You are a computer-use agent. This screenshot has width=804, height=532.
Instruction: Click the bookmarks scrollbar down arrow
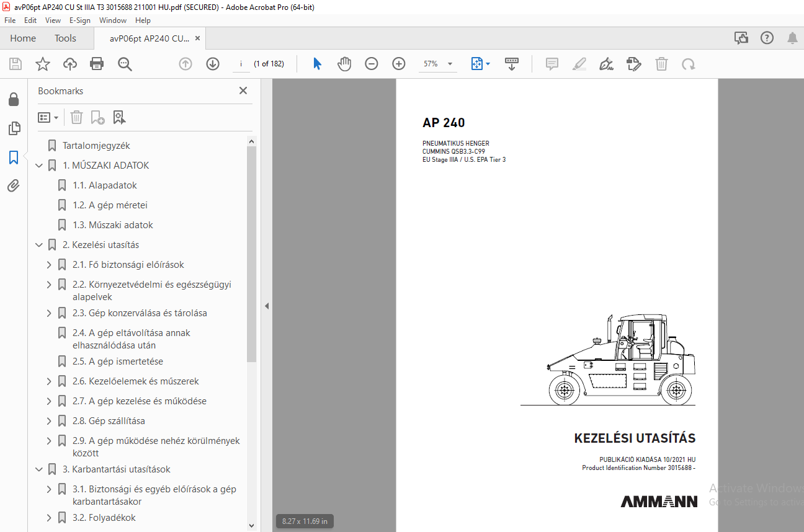(x=251, y=525)
